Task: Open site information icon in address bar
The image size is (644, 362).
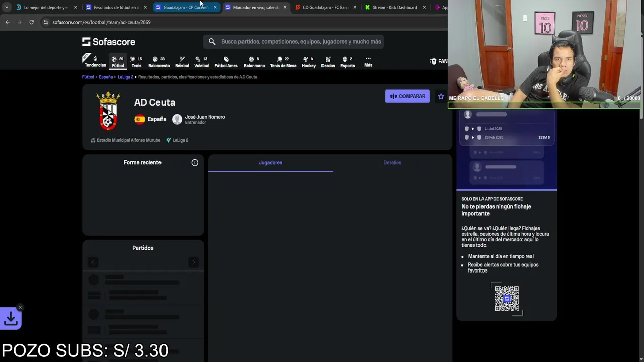Action: 46,22
